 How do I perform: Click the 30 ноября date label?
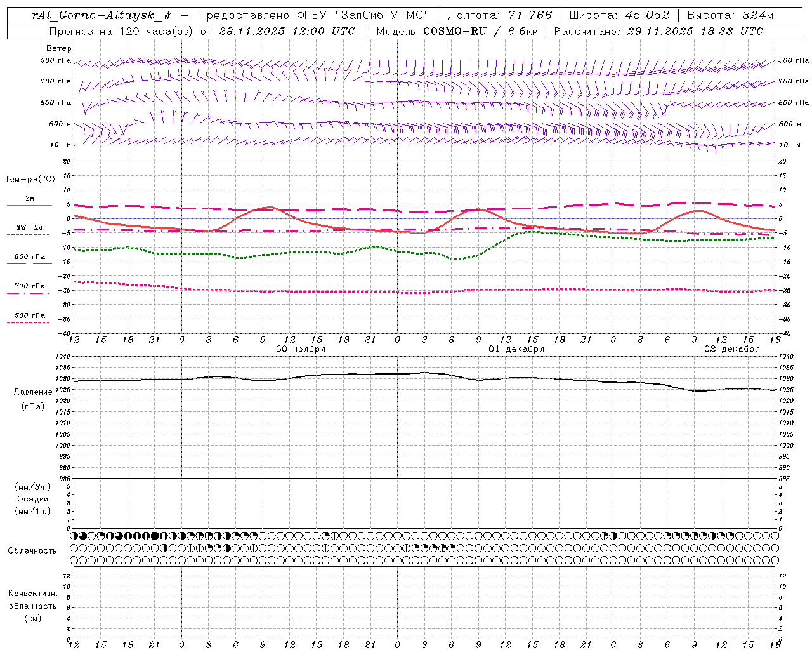click(x=301, y=349)
